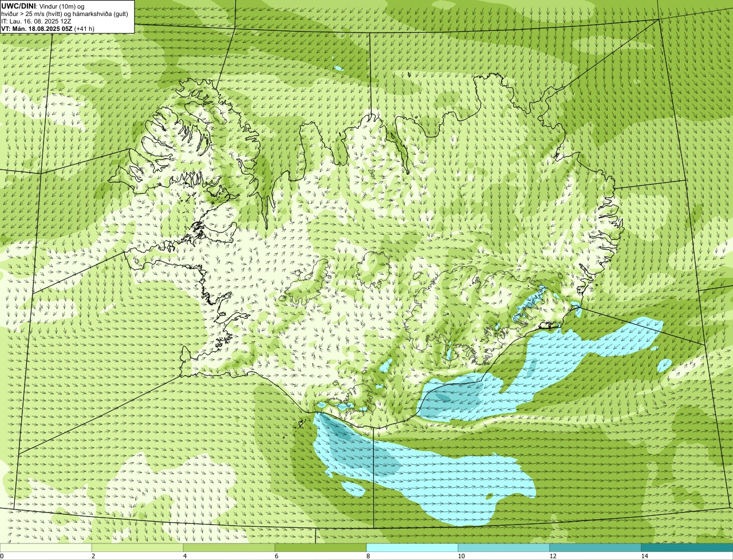
Task: Click the '2' tick label on the colorbar
Action: pos(93,556)
